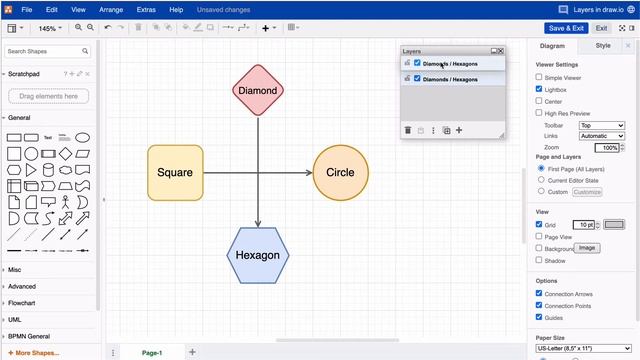Open the Extras menu
The image size is (640, 360).
click(146, 9)
